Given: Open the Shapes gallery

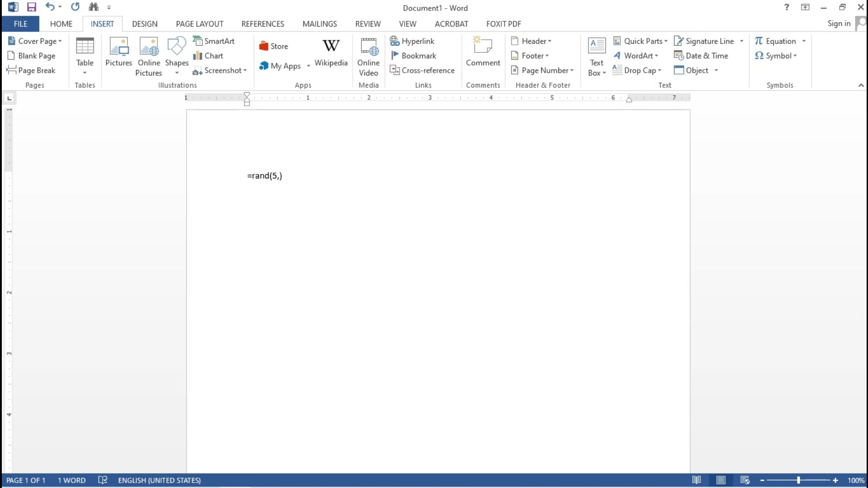Looking at the screenshot, I should pos(176,53).
